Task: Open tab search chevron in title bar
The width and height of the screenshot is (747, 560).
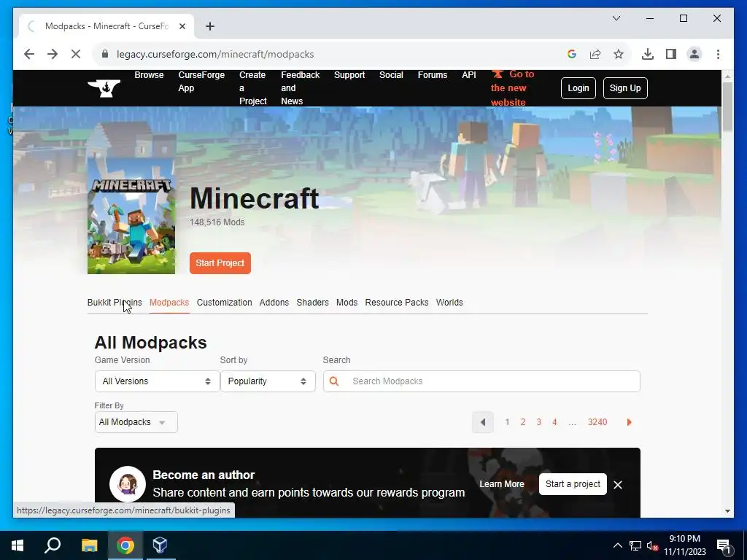Action: tap(616, 18)
